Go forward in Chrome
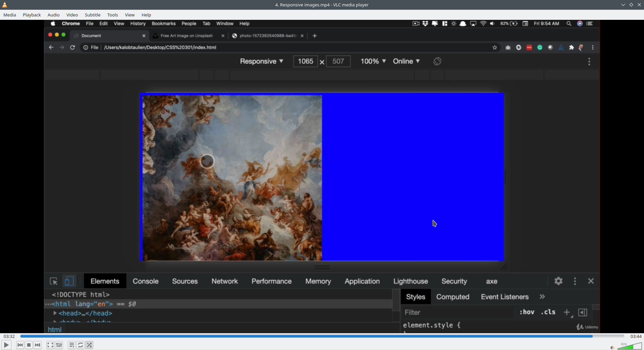The image size is (644, 350). (62, 47)
